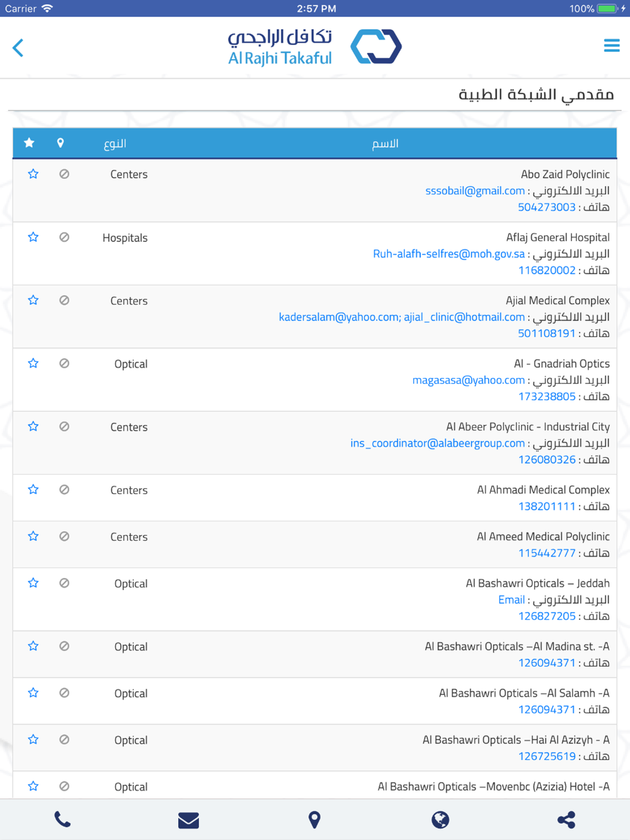The height and width of the screenshot is (840, 630).
Task: Tap the share icon in bottom bar
Action: [566, 819]
